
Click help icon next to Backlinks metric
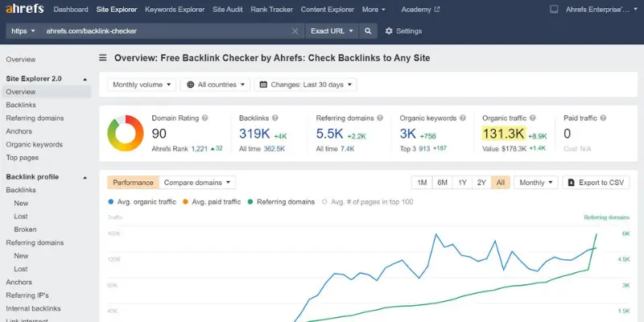point(275,118)
